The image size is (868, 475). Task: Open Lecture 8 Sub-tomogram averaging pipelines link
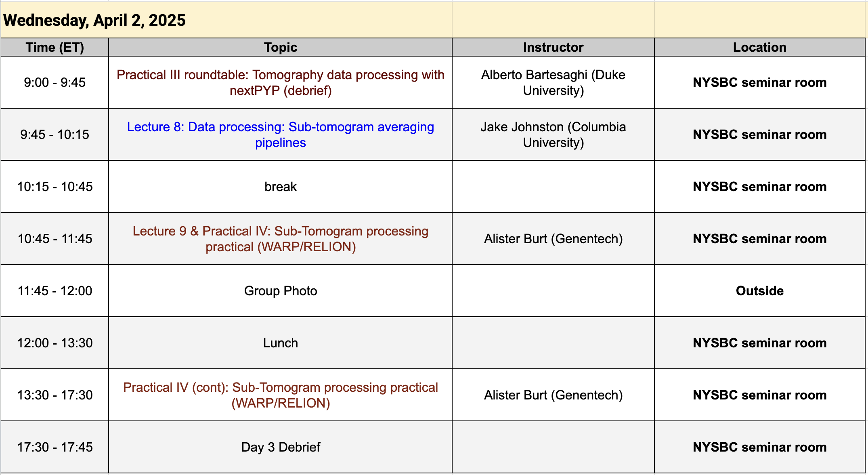pyautogui.click(x=281, y=135)
